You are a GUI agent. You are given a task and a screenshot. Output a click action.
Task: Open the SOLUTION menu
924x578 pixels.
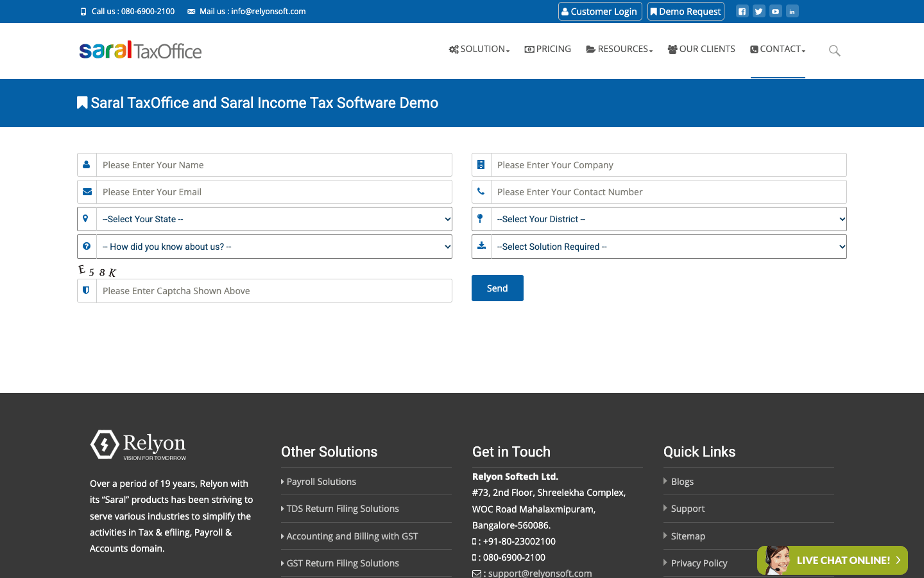[x=479, y=49]
